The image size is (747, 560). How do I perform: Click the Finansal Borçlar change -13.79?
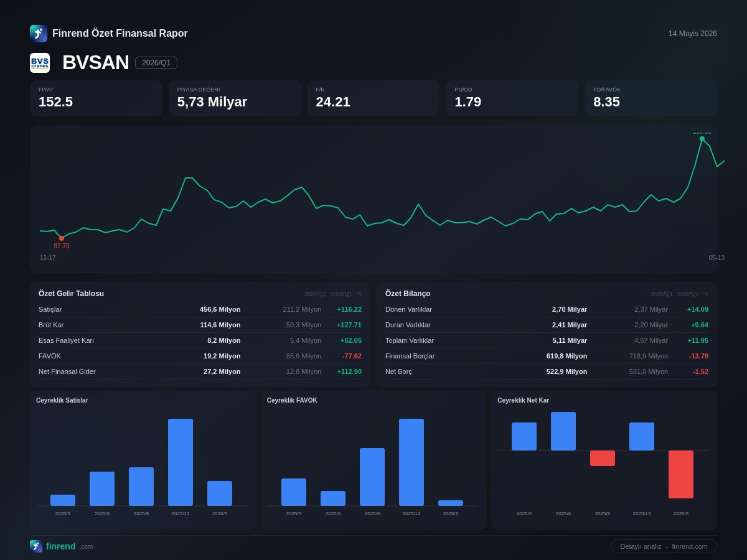[698, 356]
